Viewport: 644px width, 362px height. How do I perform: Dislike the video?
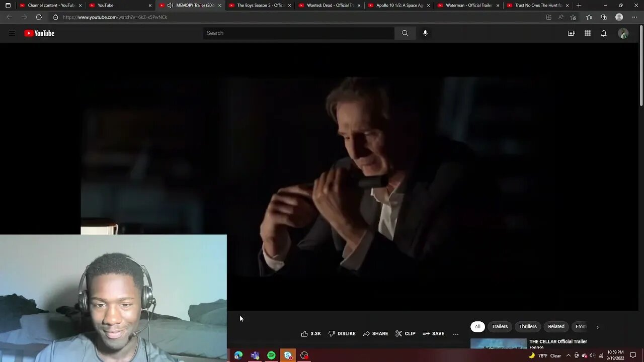[342, 334]
